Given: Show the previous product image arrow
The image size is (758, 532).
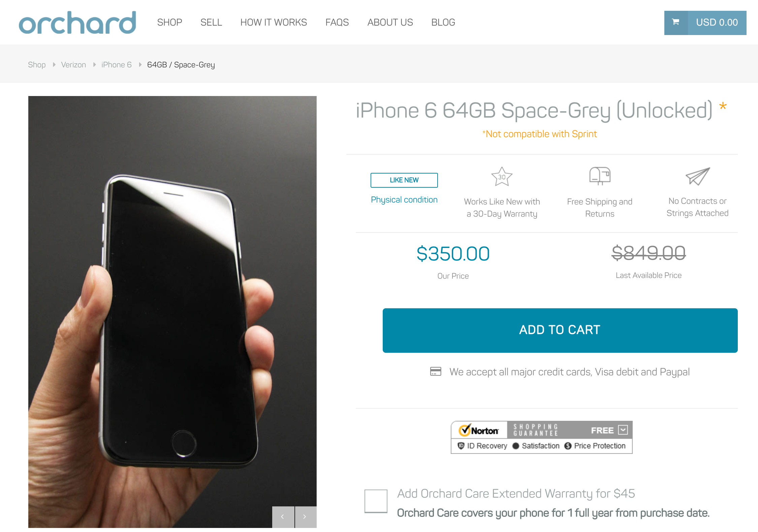Looking at the screenshot, I should click(x=283, y=517).
